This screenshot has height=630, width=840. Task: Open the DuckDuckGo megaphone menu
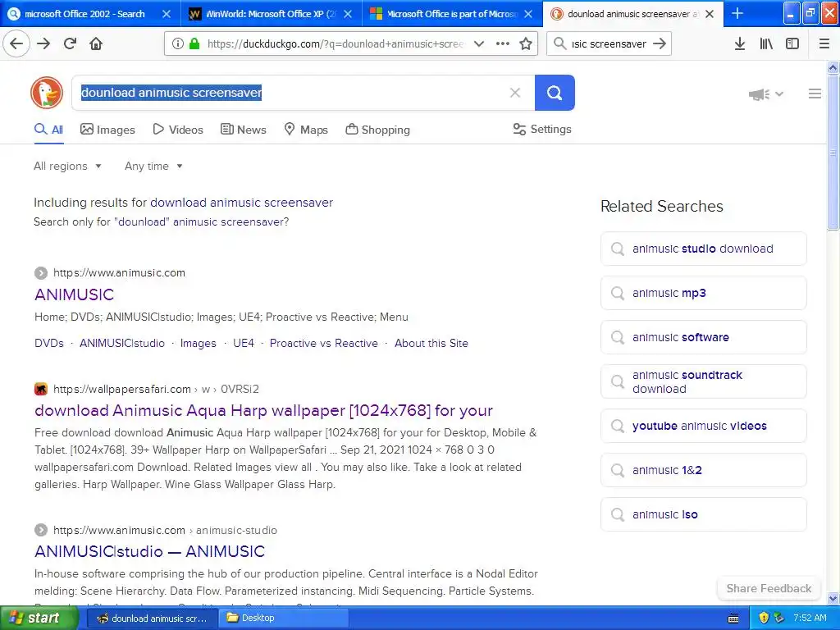[x=765, y=94]
